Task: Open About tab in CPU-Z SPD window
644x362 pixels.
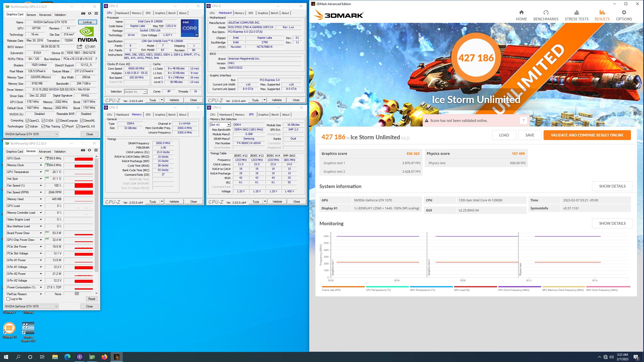Action: point(286,115)
